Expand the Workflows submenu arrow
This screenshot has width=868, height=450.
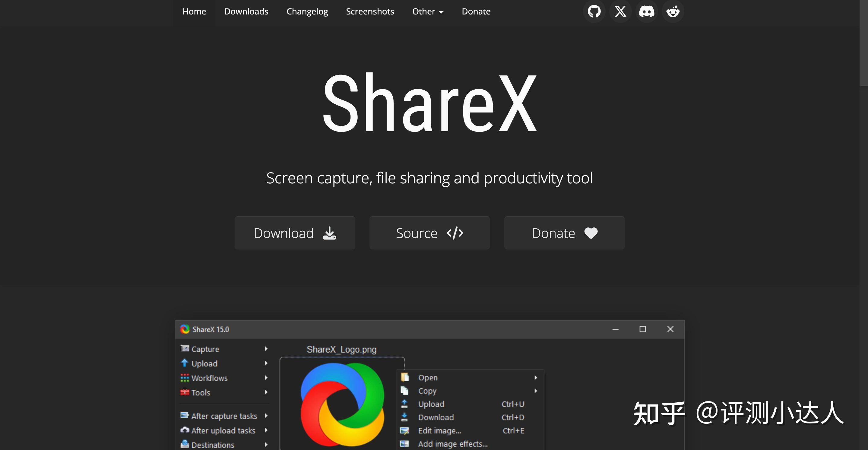click(x=266, y=378)
